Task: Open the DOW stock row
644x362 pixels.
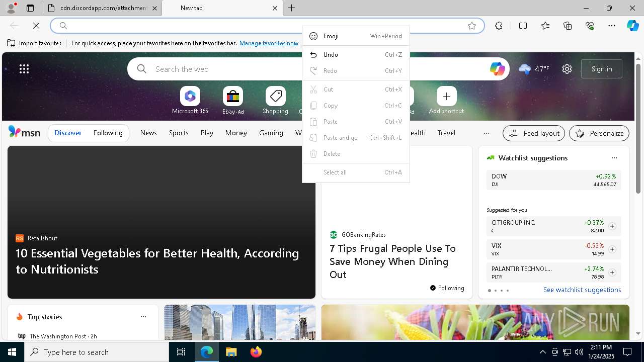Action: (x=554, y=180)
